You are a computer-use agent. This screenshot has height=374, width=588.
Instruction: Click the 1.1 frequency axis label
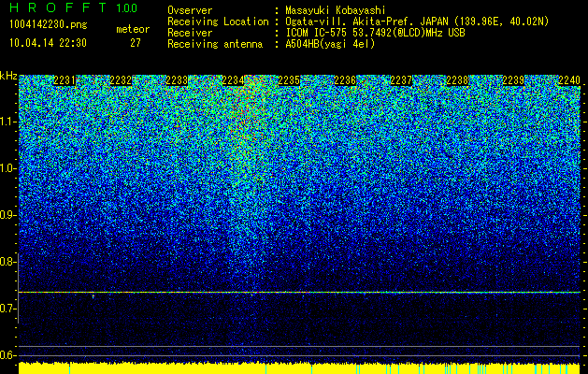[7, 122]
